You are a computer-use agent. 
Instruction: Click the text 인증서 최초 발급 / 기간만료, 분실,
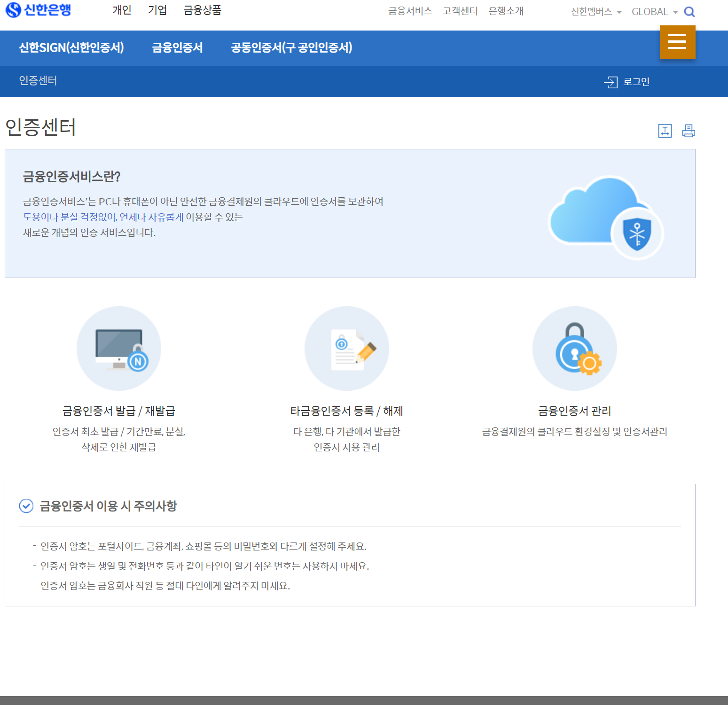pos(119,432)
